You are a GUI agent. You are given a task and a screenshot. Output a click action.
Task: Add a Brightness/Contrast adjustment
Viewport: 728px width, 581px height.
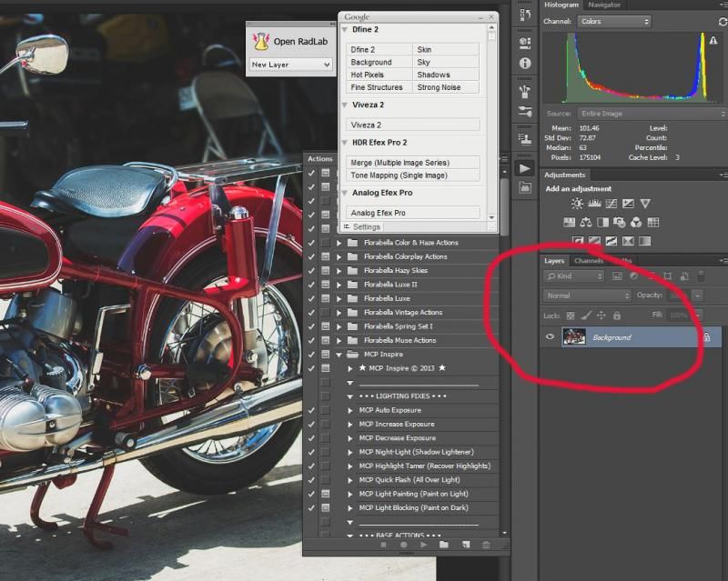point(577,204)
